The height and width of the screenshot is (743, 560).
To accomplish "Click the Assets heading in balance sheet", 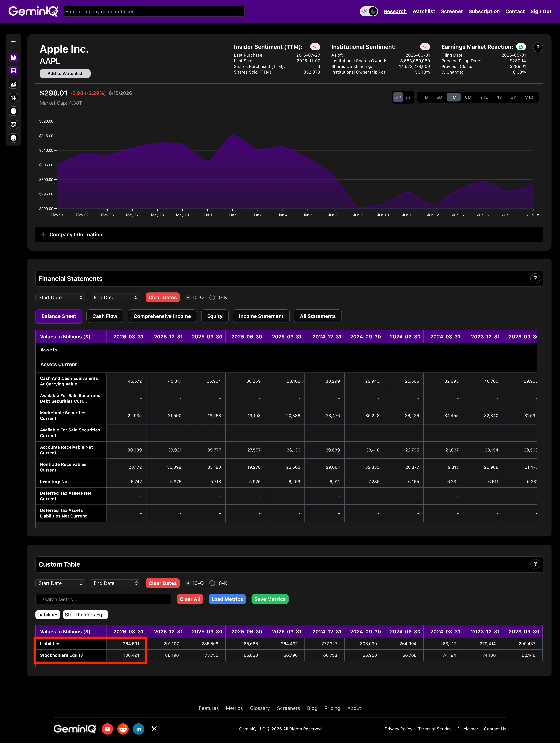I will 49,350.
